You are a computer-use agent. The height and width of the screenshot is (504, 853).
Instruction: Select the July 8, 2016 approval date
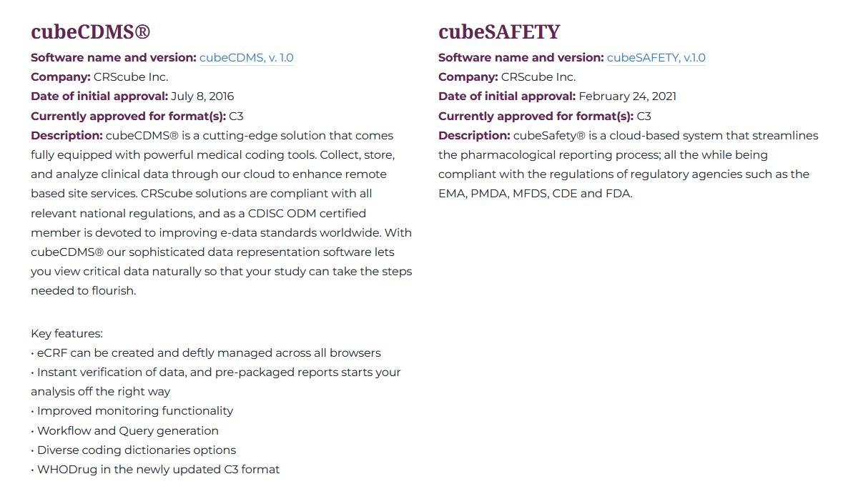[202, 97]
